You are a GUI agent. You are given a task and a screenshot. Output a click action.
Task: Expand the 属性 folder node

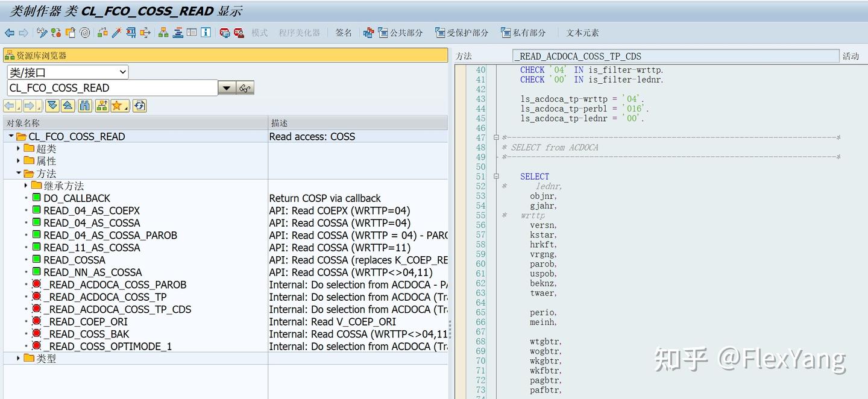[19, 161]
